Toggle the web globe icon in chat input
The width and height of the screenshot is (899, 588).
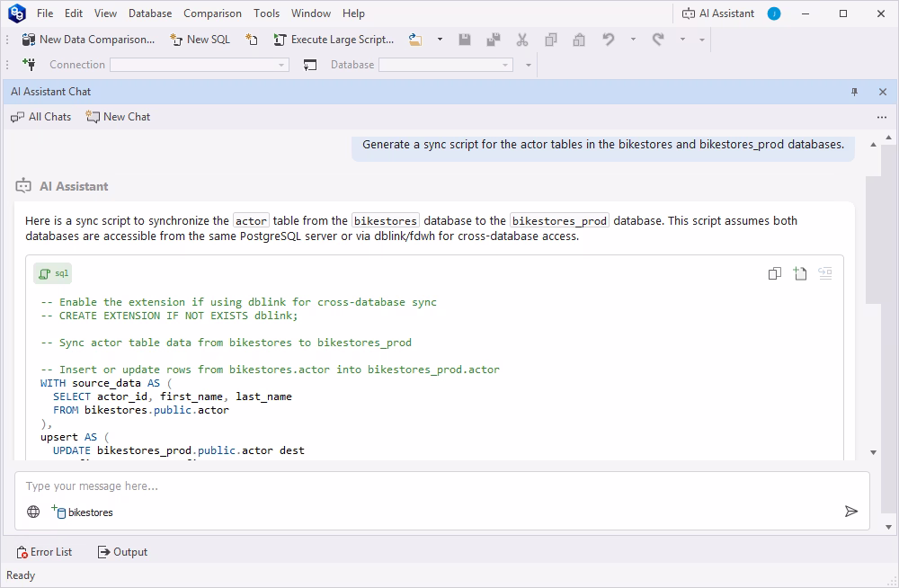(33, 512)
